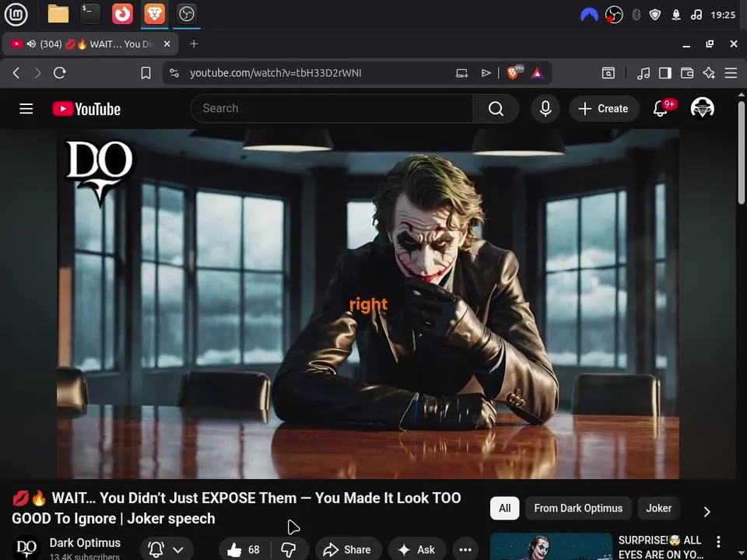The width and height of the screenshot is (747, 560).
Task: Open options for the SURPRISE recommended video
Action: pos(718,541)
